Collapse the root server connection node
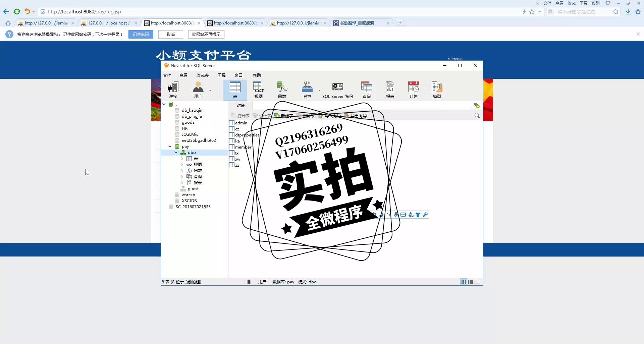This screenshot has height=344, width=644. point(164,104)
